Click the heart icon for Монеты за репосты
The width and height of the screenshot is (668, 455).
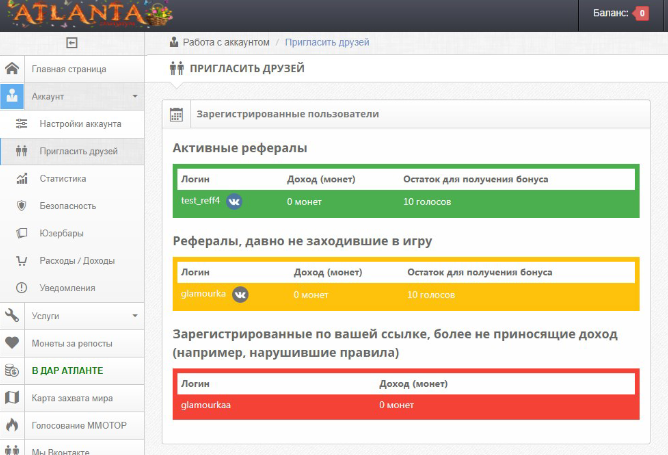12,343
